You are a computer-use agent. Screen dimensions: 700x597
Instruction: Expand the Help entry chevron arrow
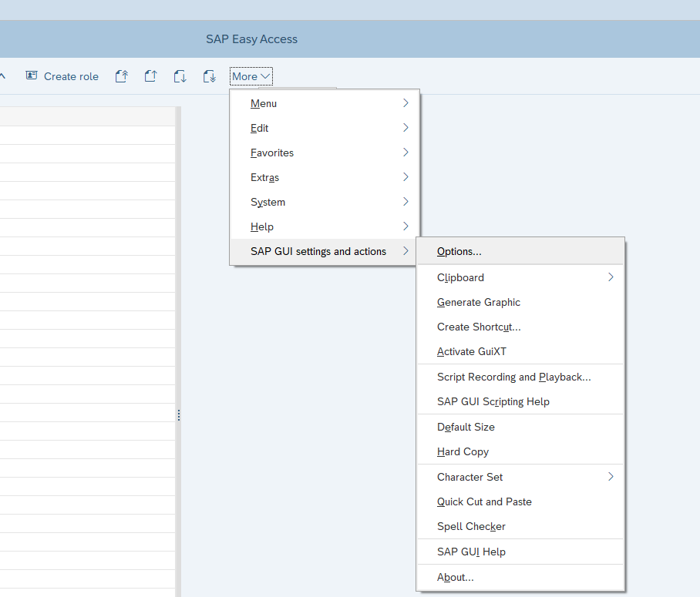[406, 226]
